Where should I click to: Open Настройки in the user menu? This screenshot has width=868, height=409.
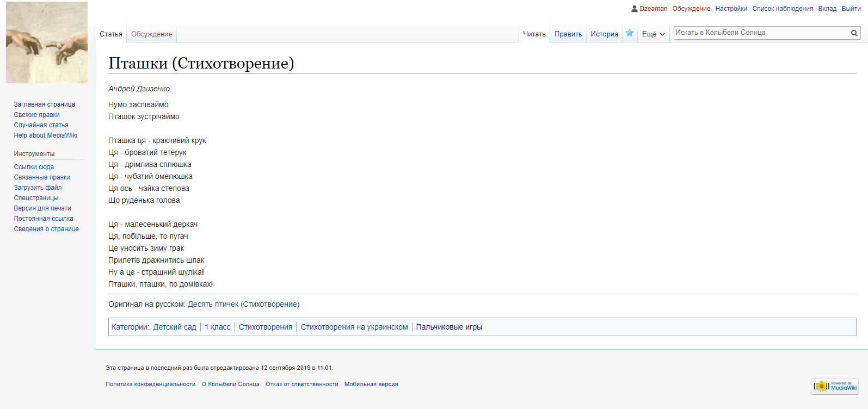pyautogui.click(x=731, y=9)
